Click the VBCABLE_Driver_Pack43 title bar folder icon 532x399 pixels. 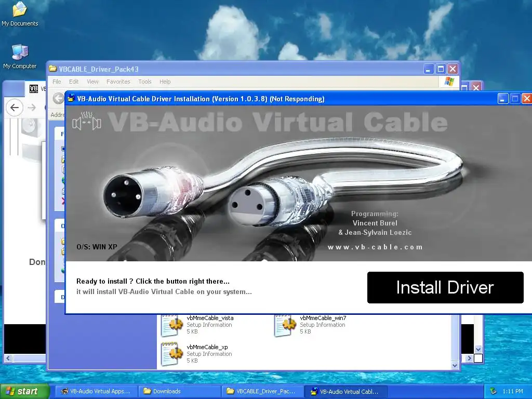pos(52,69)
